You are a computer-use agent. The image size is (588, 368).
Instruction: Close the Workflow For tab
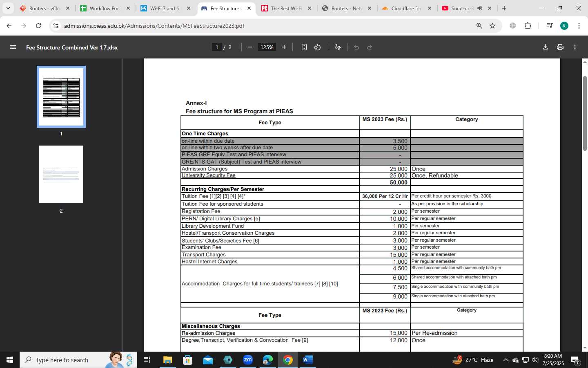pyautogui.click(x=128, y=8)
